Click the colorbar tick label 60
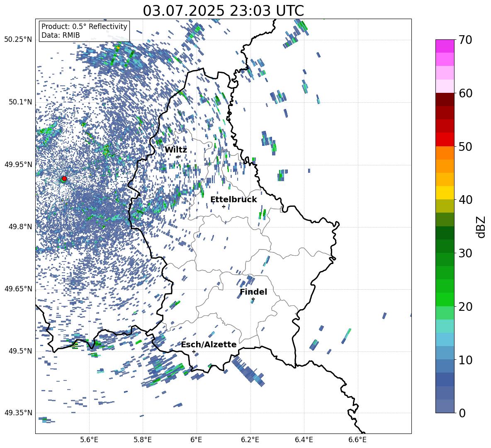Screen dimensions: 491x448 pos(465,93)
